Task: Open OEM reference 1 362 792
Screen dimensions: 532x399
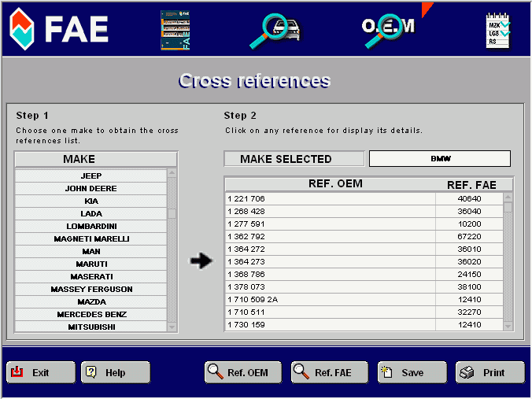Action: (330, 236)
